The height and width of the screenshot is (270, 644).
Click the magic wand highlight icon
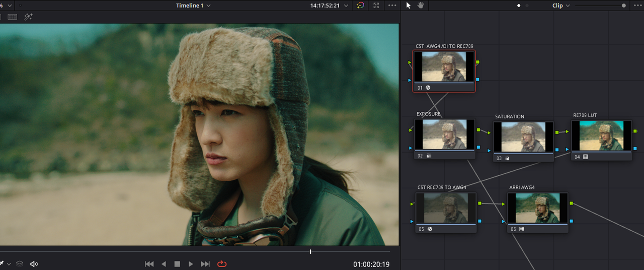tap(28, 17)
